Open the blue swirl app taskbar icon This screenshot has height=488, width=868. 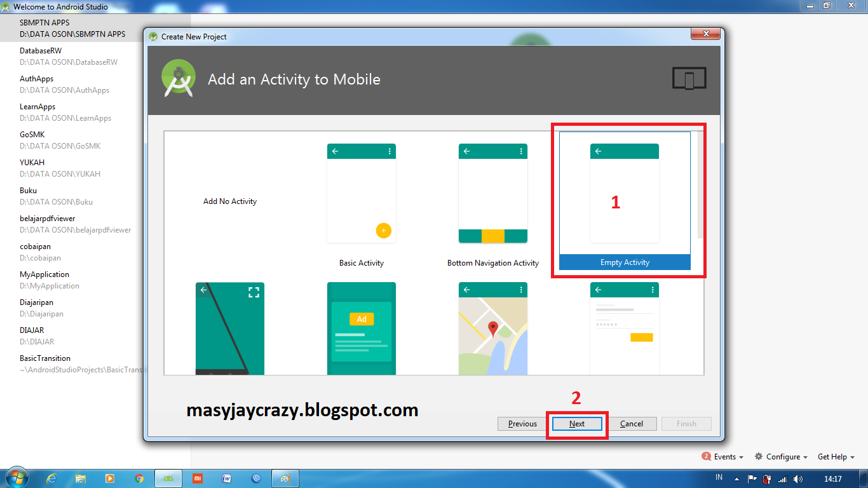tap(256, 478)
